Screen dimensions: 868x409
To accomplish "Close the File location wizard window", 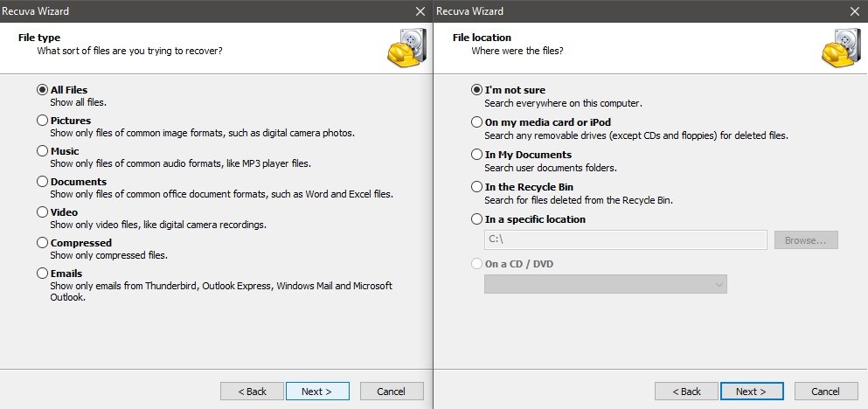I will 855,11.
